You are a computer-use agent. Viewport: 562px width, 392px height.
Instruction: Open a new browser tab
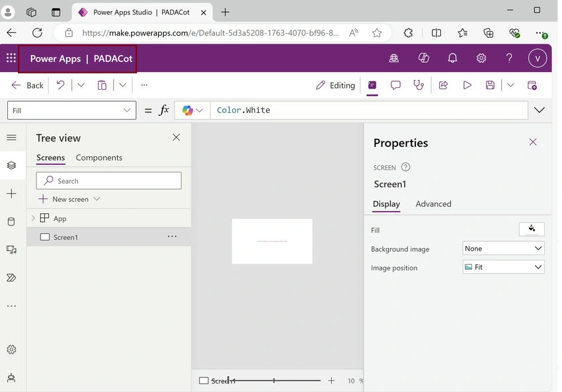[225, 12]
